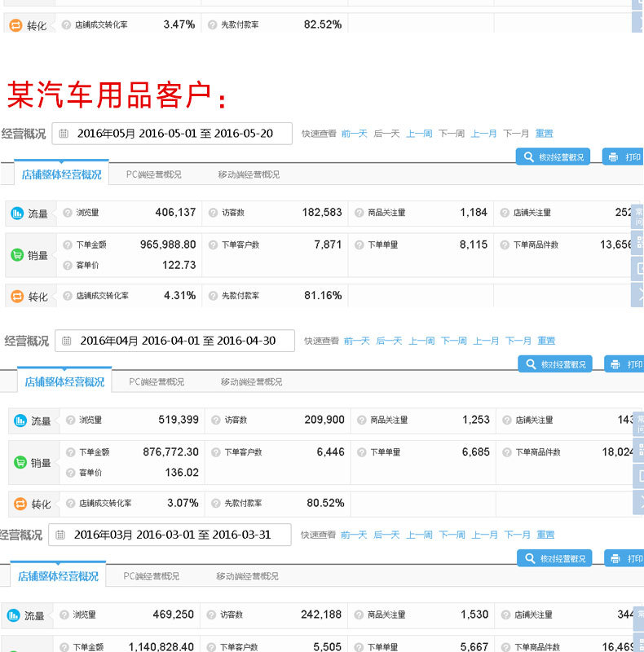Click orange 转化 icon in the 3.47% row
This screenshot has height=652, width=644.
point(15,25)
